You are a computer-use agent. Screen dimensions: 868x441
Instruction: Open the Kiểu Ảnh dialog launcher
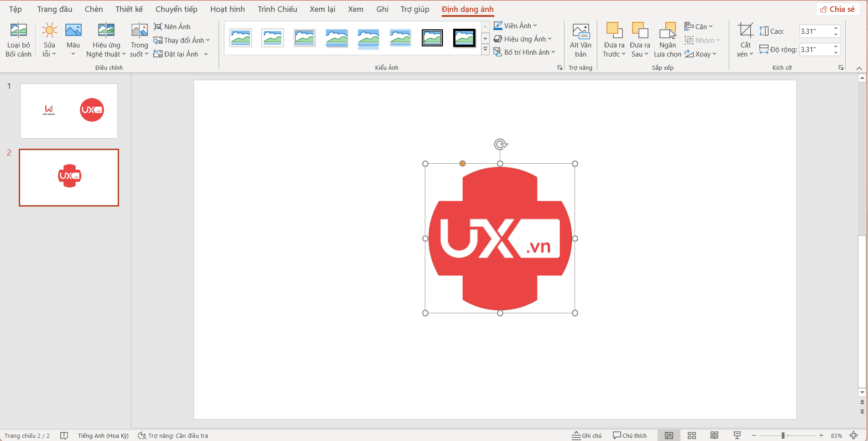(559, 67)
